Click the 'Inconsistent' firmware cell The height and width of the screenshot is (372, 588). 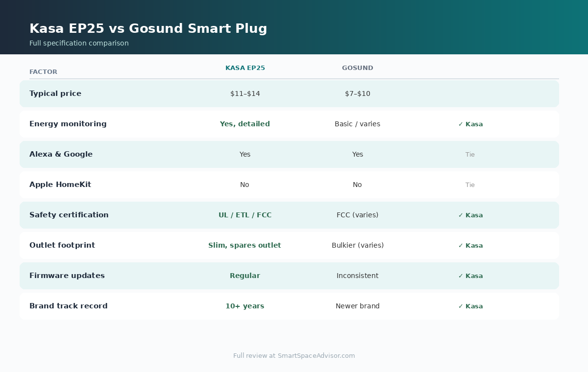pos(358,276)
